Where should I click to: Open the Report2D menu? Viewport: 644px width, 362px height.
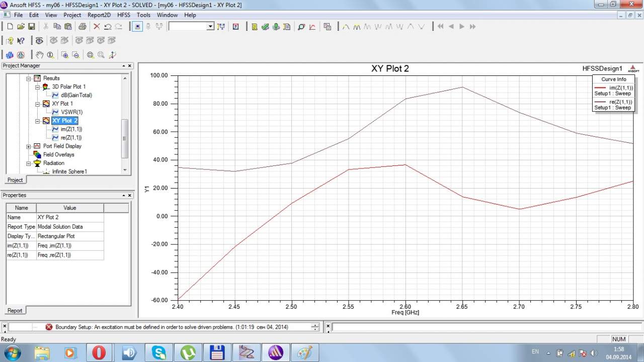[99, 15]
